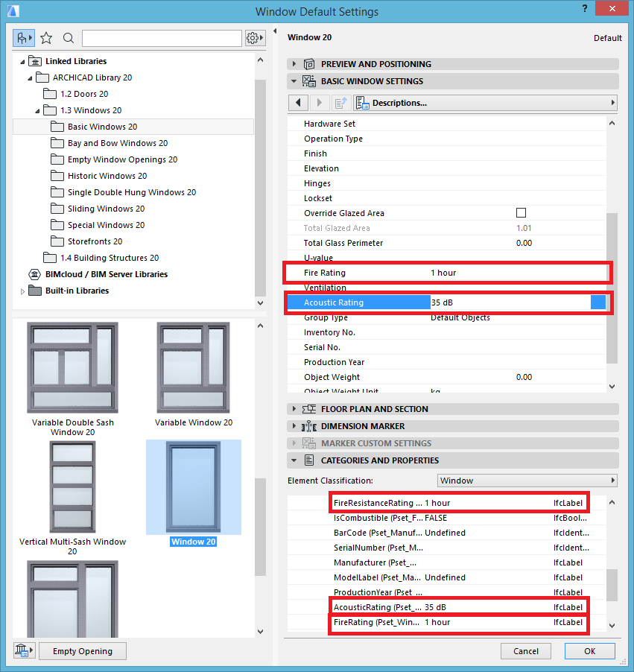Screen dimensions: 634x672
Task: Click the Hardware Set parameter row
Action: pos(447,124)
